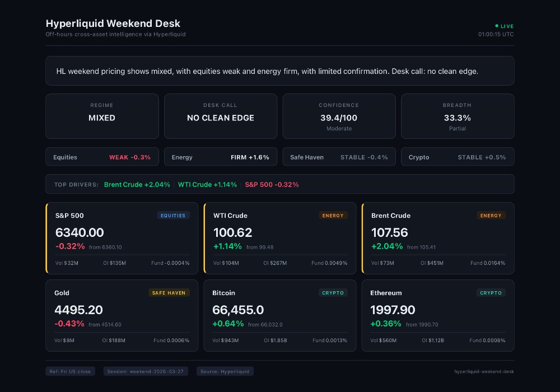The image size is (560, 392).
Task: Click the Hyperliquid Weekend Desk title
Action: (113, 24)
